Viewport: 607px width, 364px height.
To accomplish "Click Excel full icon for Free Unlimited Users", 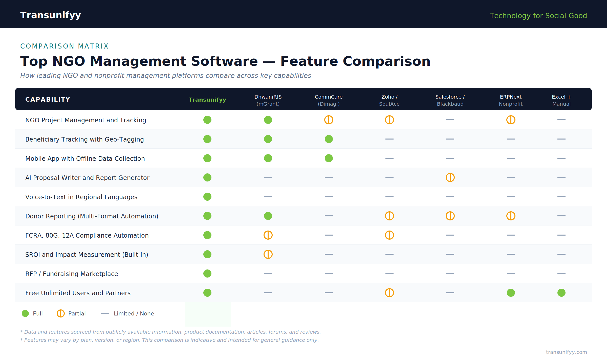I will [x=561, y=293].
